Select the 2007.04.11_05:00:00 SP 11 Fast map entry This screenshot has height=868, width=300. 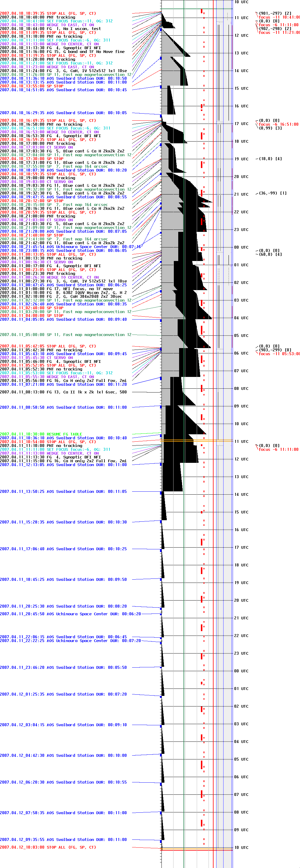[66, 335]
